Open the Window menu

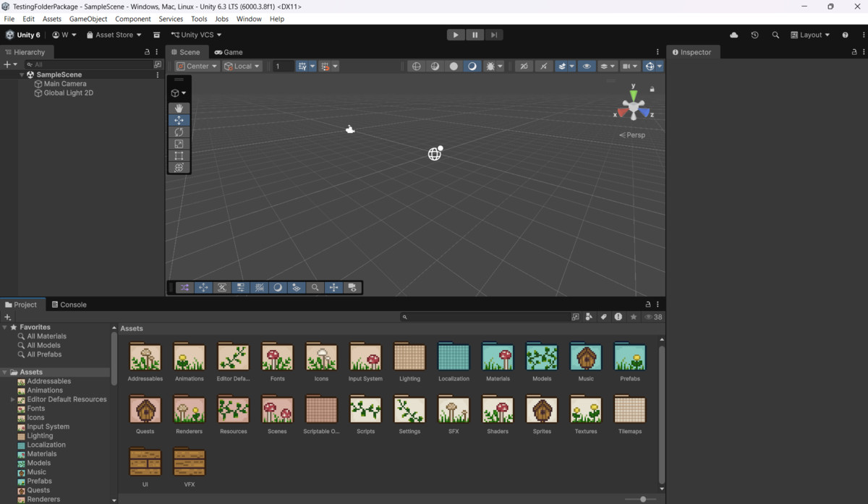(249, 19)
